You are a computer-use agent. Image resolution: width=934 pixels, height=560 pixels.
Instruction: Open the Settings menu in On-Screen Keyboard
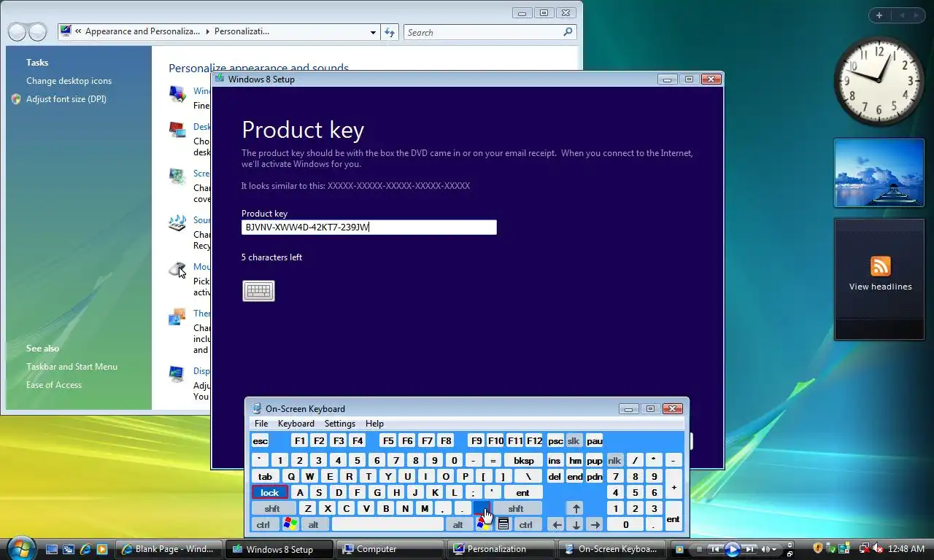[340, 424]
